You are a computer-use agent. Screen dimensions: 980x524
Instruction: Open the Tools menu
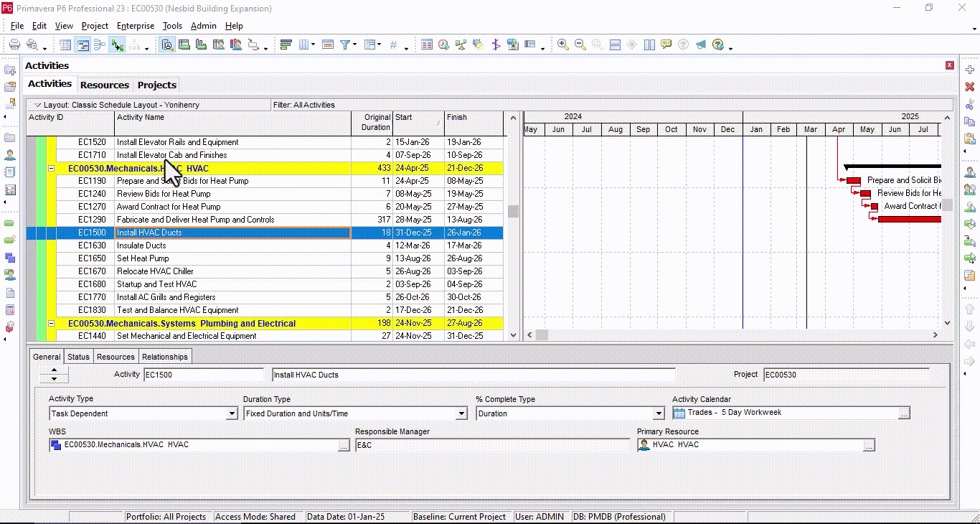point(172,26)
